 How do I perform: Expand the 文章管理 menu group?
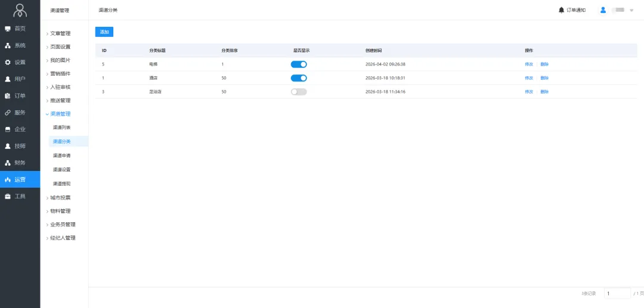[x=60, y=33]
